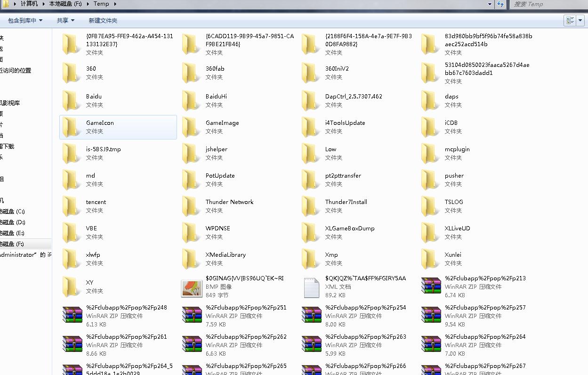Select the folder named daps

pyautogui.click(x=451, y=96)
